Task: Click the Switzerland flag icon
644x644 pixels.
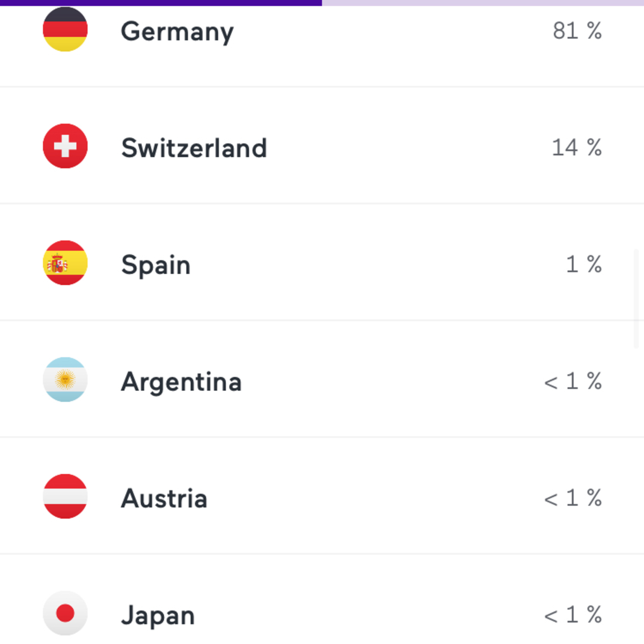Action: tap(65, 146)
